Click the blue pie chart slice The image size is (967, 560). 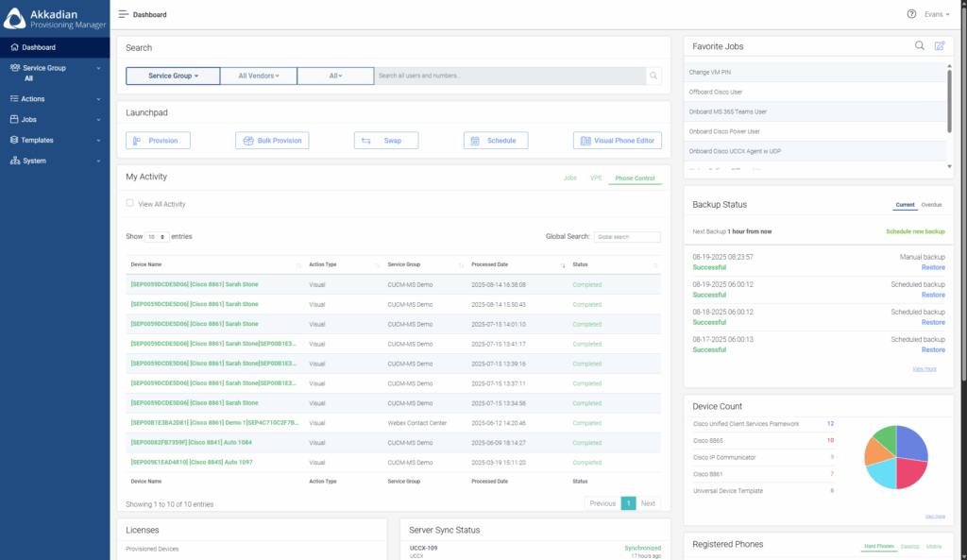coord(911,442)
